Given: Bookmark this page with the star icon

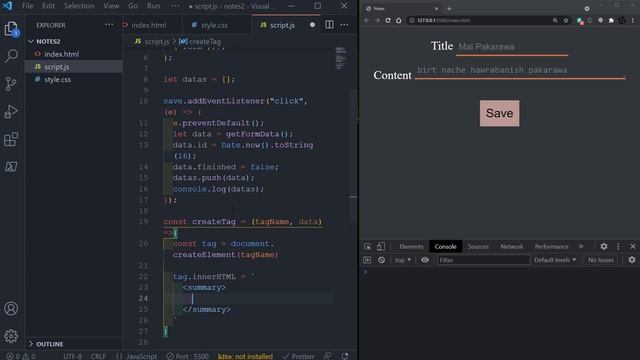Looking at the screenshot, I should [566, 20].
